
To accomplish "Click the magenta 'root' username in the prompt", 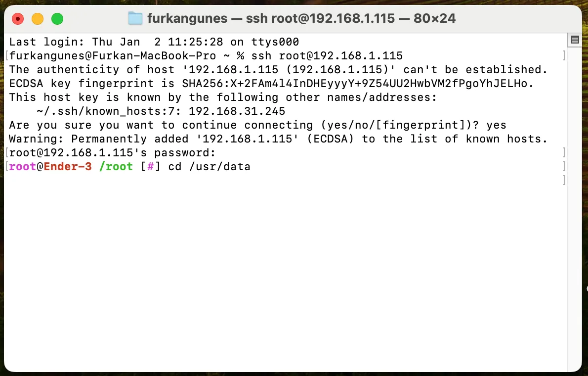I will pos(23,166).
